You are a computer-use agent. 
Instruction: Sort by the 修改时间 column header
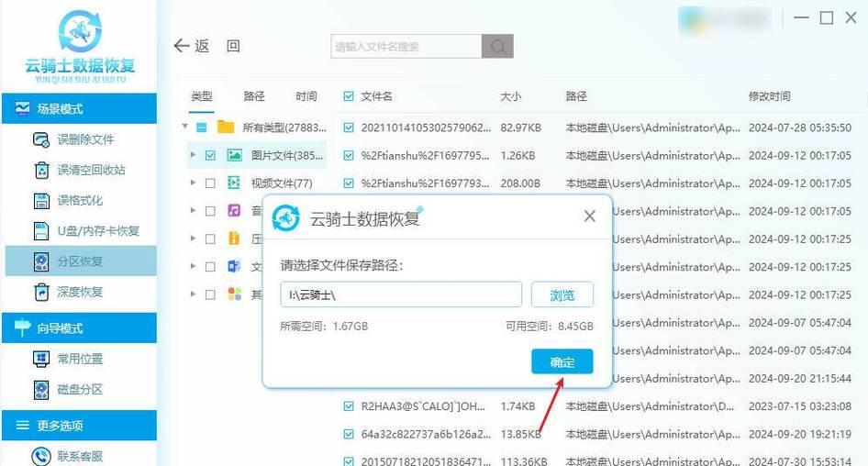pos(770,96)
